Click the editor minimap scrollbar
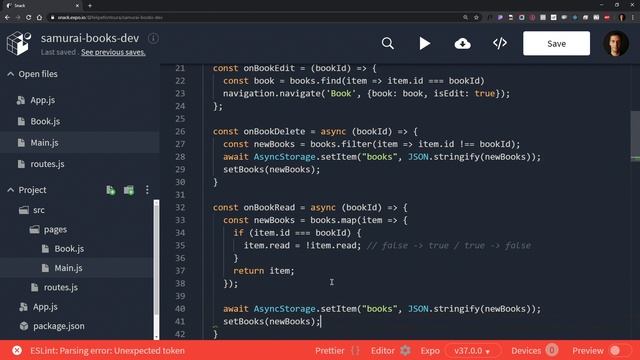 (x=635, y=135)
